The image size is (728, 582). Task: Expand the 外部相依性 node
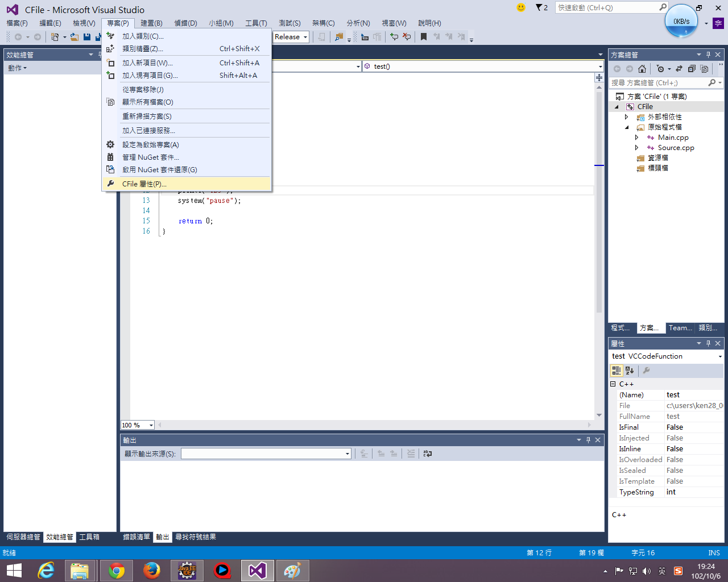tap(627, 117)
